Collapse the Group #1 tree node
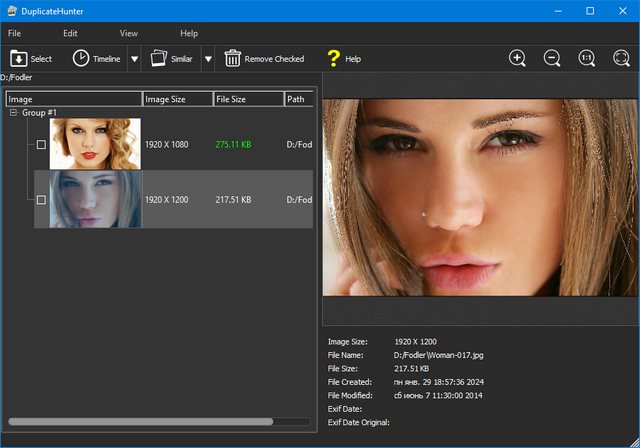Viewport: 640px width, 448px height. 14,113
